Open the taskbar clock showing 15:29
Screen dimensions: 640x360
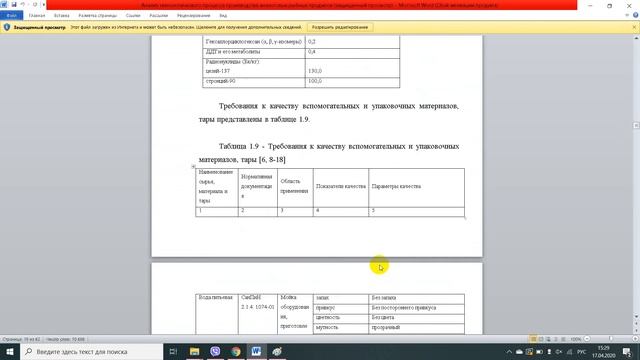point(604,352)
